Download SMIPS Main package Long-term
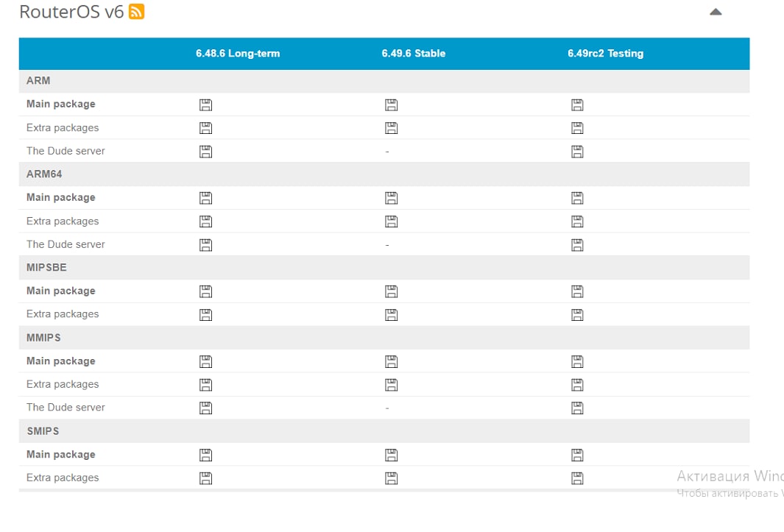The image size is (784, 532). [205, 455]
